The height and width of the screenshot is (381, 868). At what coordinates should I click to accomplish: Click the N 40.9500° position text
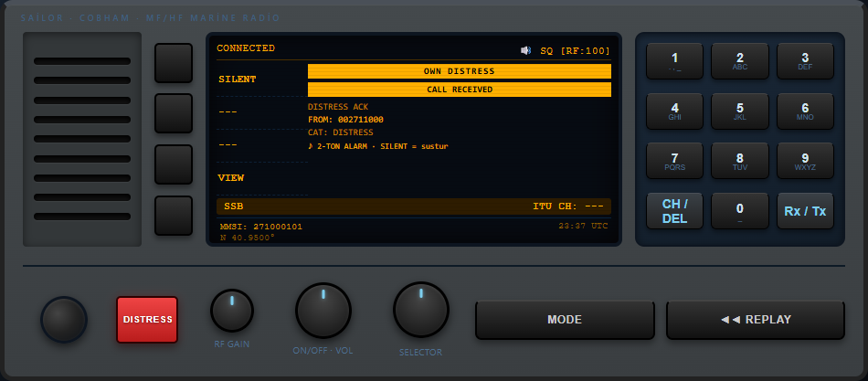(248, 238)
